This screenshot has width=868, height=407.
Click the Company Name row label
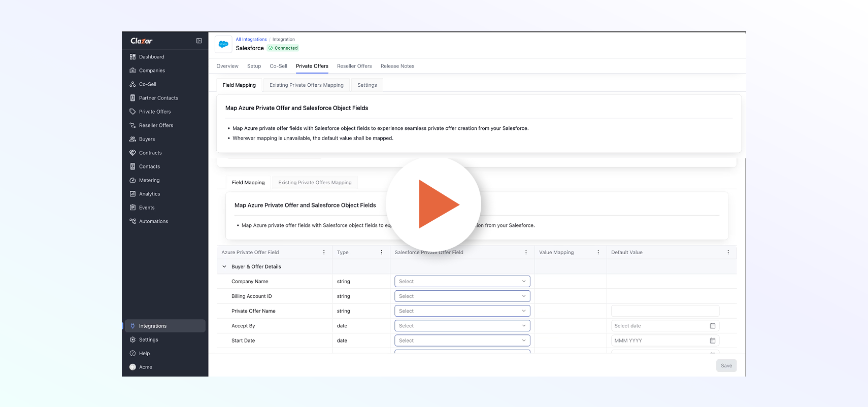pos(250,281)
